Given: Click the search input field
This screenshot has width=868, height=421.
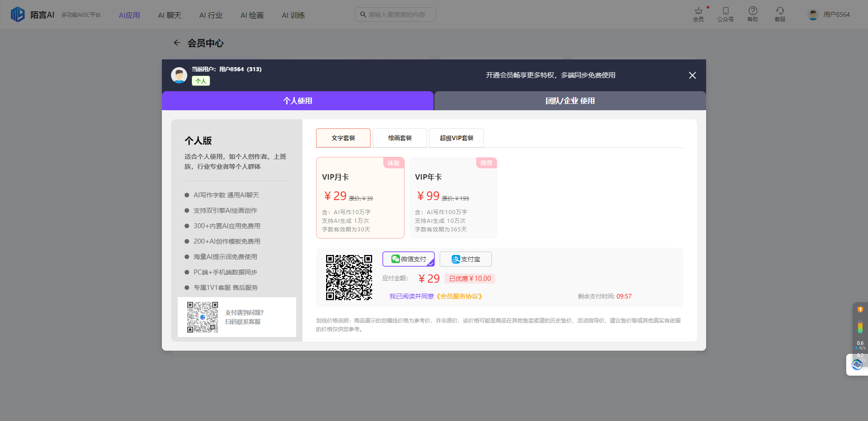Looking at the screenshot, I should pyautogui.click(x=395, y=14).
